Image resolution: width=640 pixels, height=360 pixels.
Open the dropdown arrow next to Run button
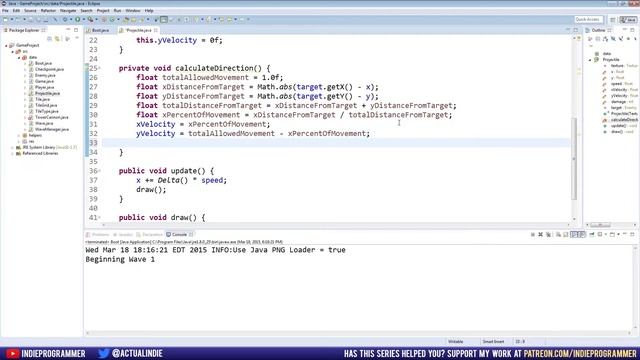pyautogui.click(x=84, y=19)
